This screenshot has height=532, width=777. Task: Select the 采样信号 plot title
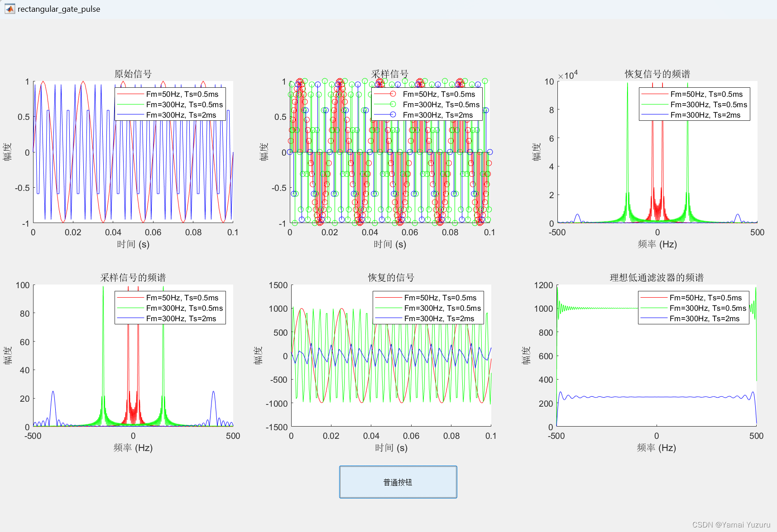[x=389, y=74]
